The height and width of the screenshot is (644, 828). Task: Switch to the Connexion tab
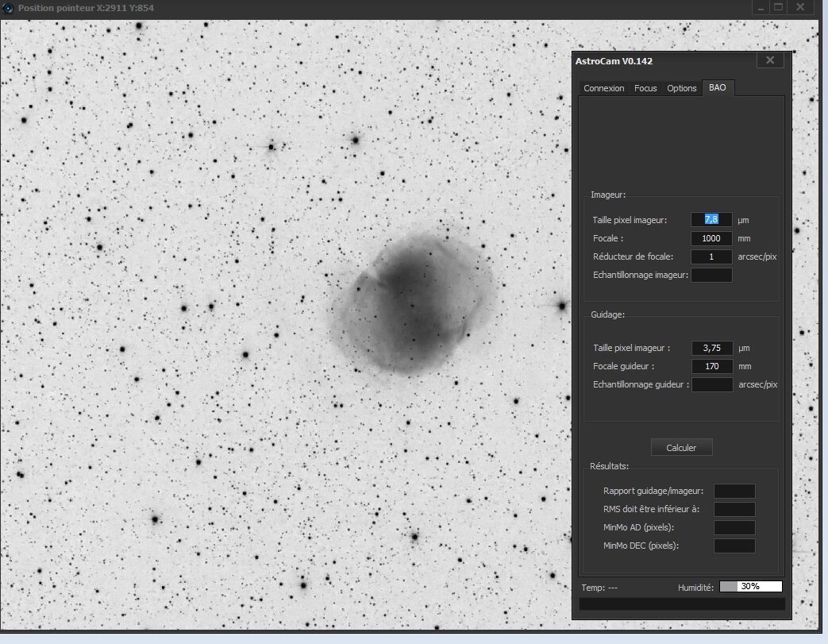(603, 88)
